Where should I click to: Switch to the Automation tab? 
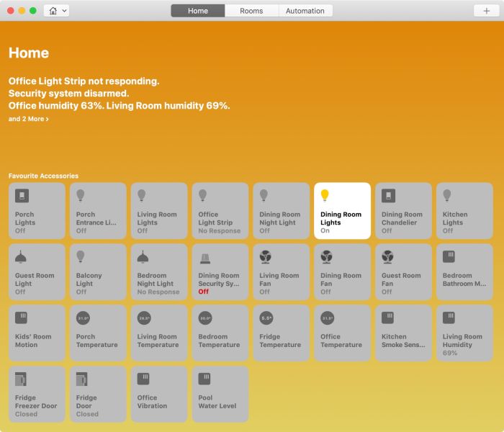[305, 11]
